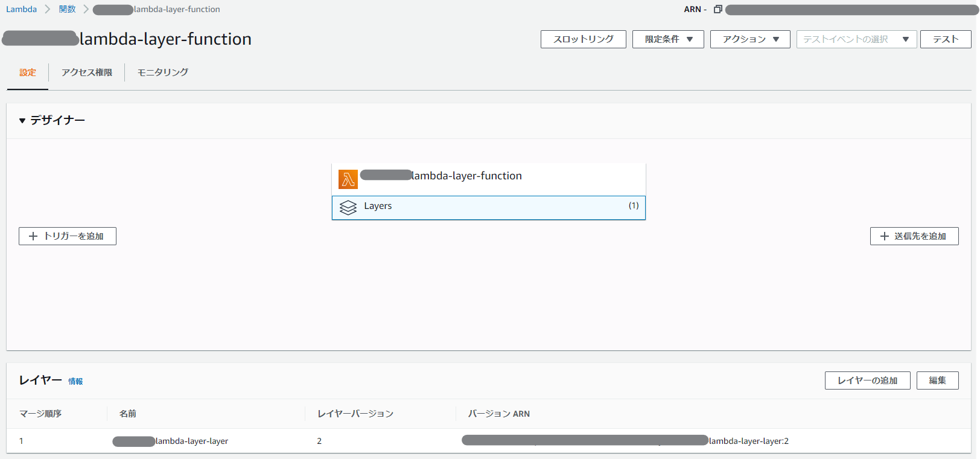Switch to the アクセス権限 tab

(87, 72)
